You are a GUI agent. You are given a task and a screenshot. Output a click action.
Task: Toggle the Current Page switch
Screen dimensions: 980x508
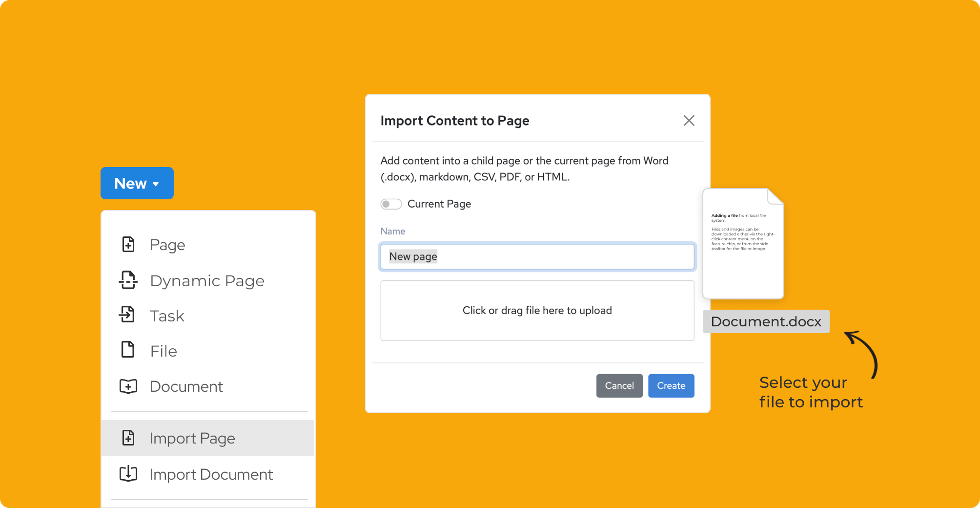click(x=391, y=204)
